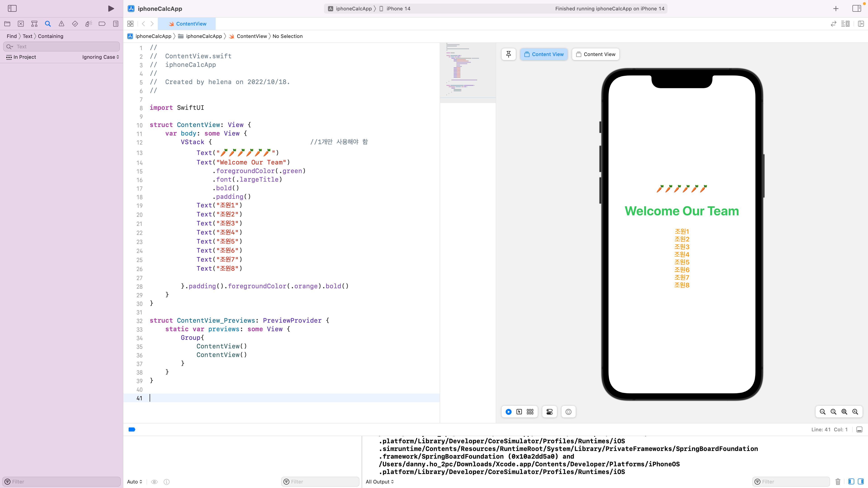Switch to second Content View preview

(x=595, y=54)
